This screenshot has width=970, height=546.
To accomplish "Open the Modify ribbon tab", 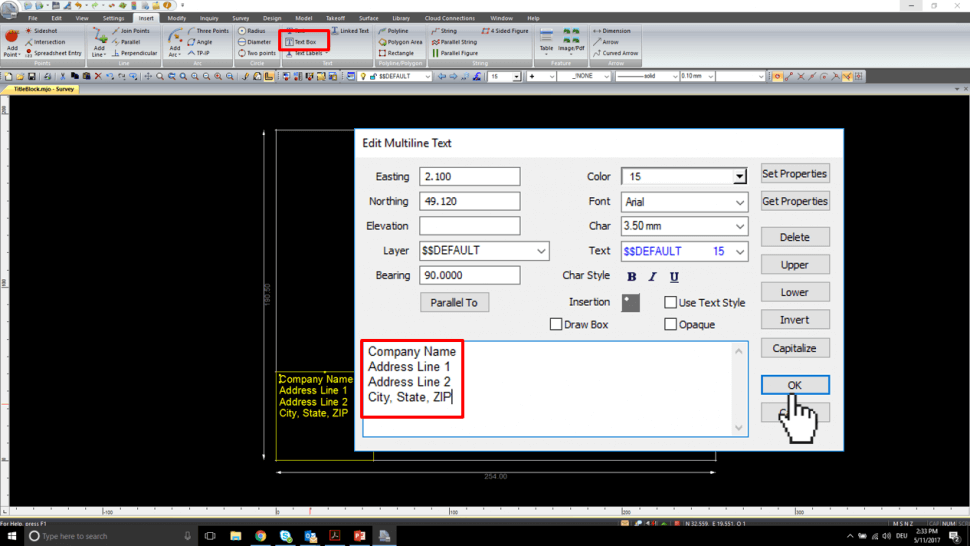I will [176, 18].
